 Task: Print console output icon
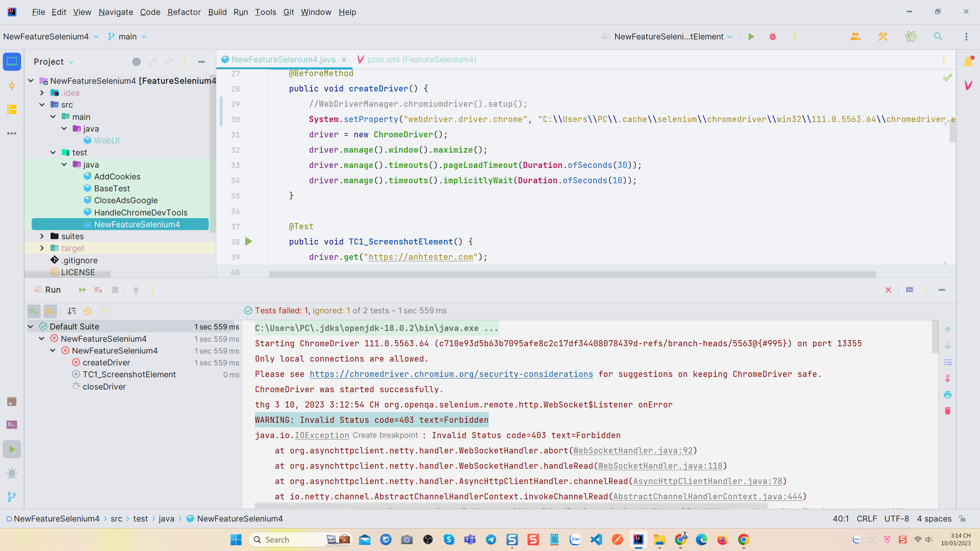click(x=947, y=395)
